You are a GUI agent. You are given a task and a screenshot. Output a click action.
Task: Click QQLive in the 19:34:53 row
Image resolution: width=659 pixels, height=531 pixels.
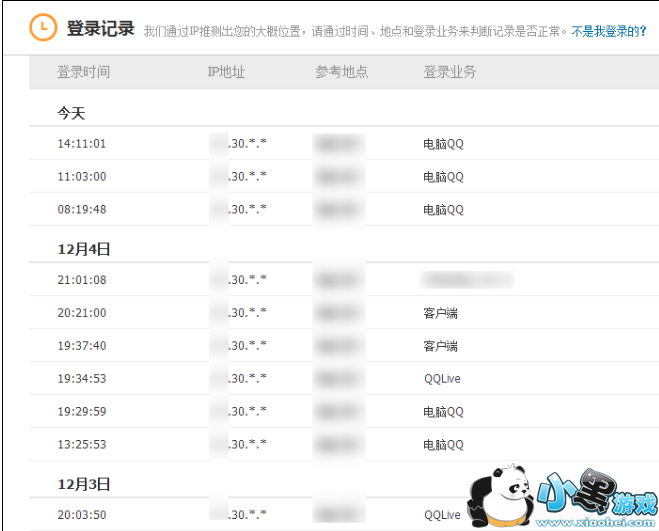442,379
